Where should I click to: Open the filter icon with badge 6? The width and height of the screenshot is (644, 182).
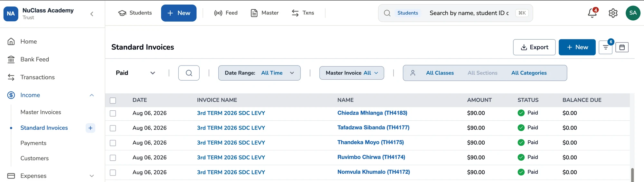pyautogui.click(x=605, y=47)
